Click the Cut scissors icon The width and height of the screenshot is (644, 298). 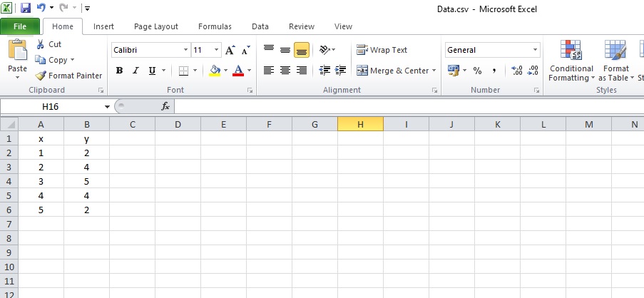tap(41, 44)
